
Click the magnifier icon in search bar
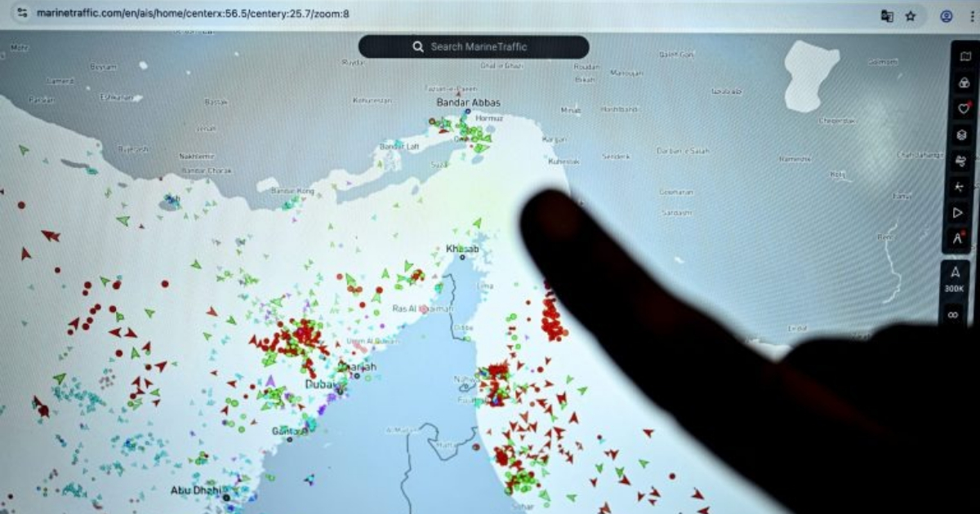pos(417,47)
